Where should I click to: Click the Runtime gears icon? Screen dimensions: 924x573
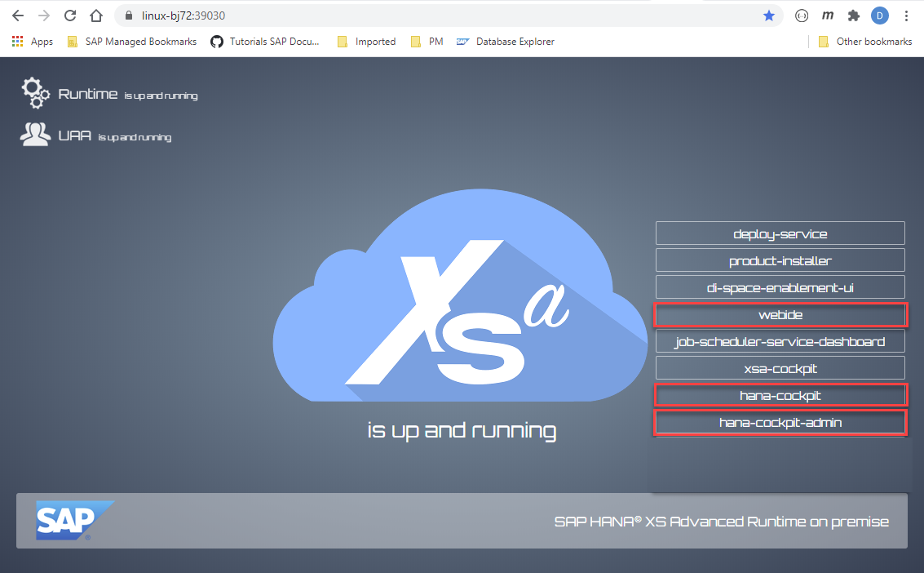point(35,93)
